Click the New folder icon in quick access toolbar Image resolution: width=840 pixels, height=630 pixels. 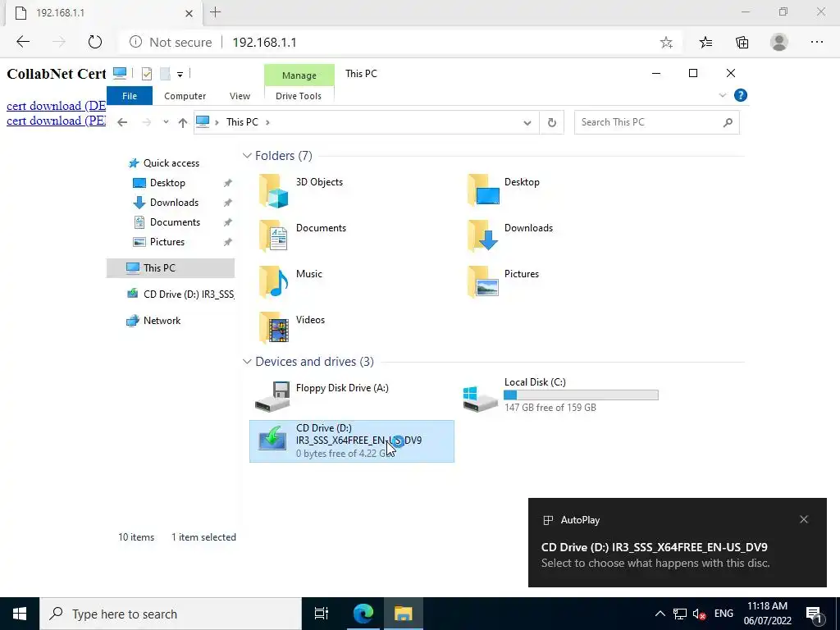(x=165, y=74)
